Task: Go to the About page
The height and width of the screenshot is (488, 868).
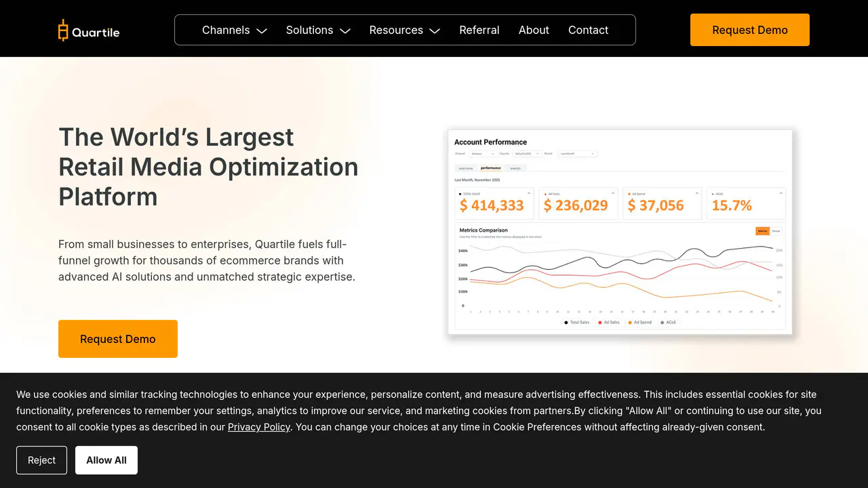Action: (x=534, y=30)
